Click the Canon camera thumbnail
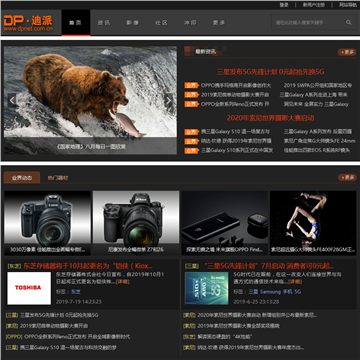Image resolution: width=360 pixels, height=360 pixels. tap(47, 223)
